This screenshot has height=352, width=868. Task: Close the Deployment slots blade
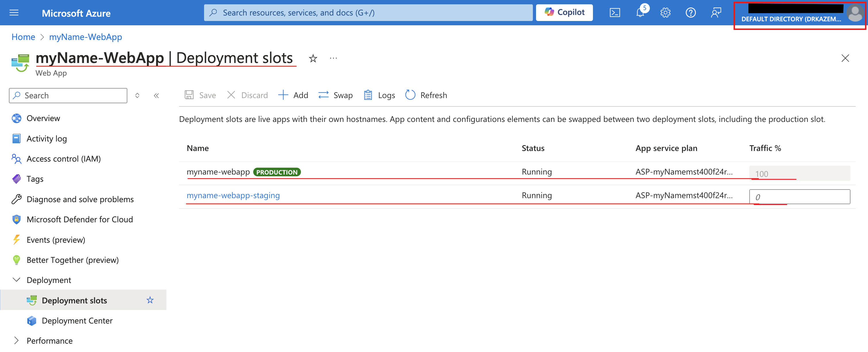click(x=845, y=58)
